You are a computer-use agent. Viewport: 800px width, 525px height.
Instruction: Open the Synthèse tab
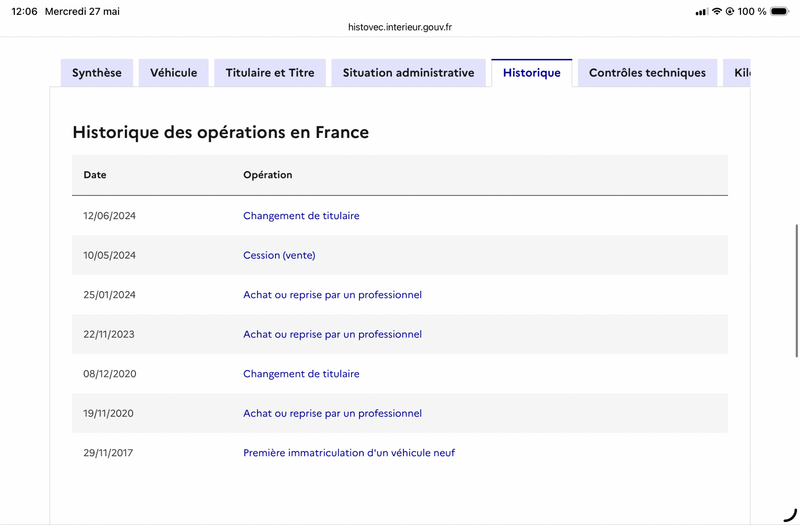(x=97, y=73)
